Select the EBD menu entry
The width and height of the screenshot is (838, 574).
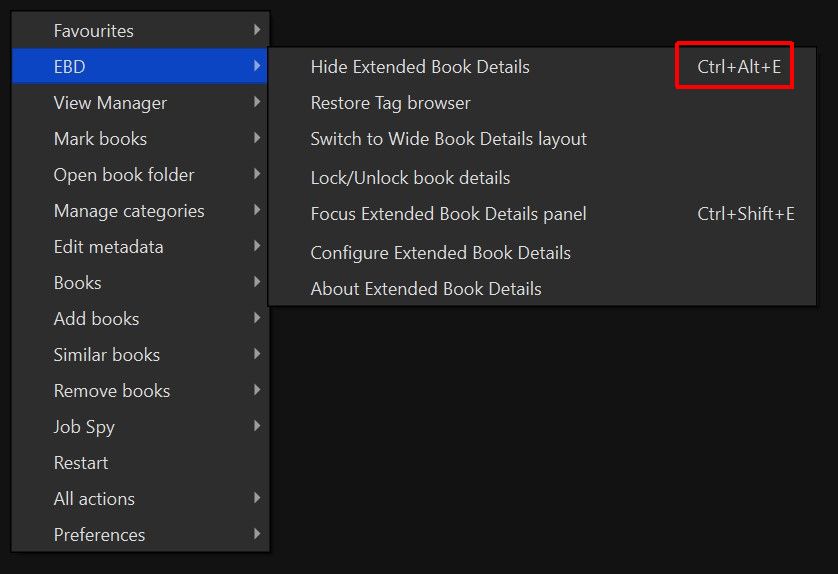pyautogui.click(x=69, y=67)
